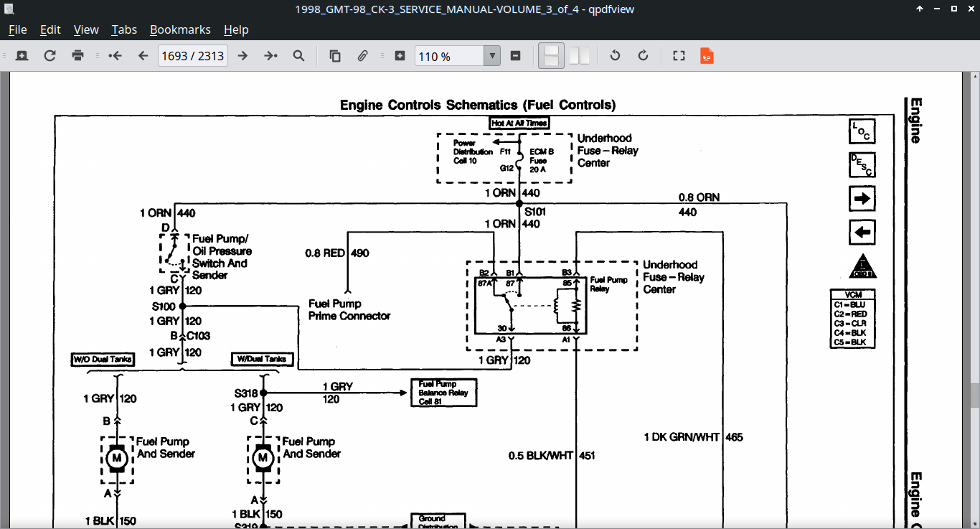Jump to the last page

pyautogui.click(x=270, y=56)
